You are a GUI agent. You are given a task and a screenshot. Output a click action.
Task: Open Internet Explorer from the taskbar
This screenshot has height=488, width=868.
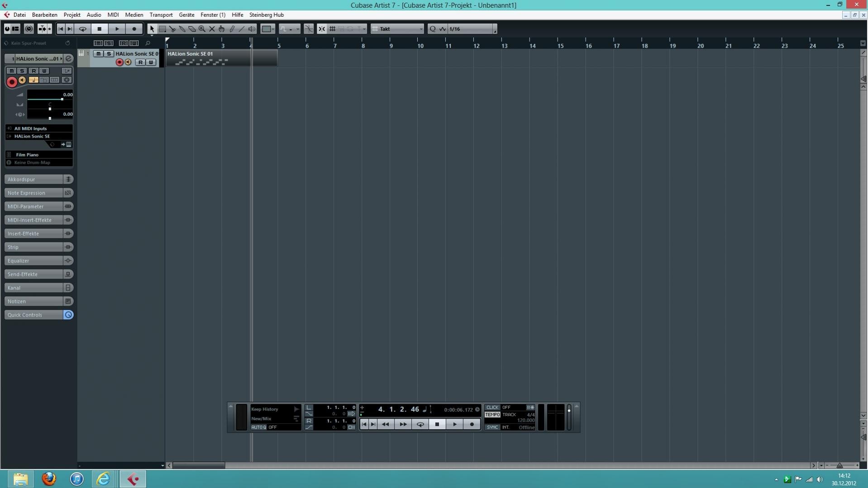point(103,479)
